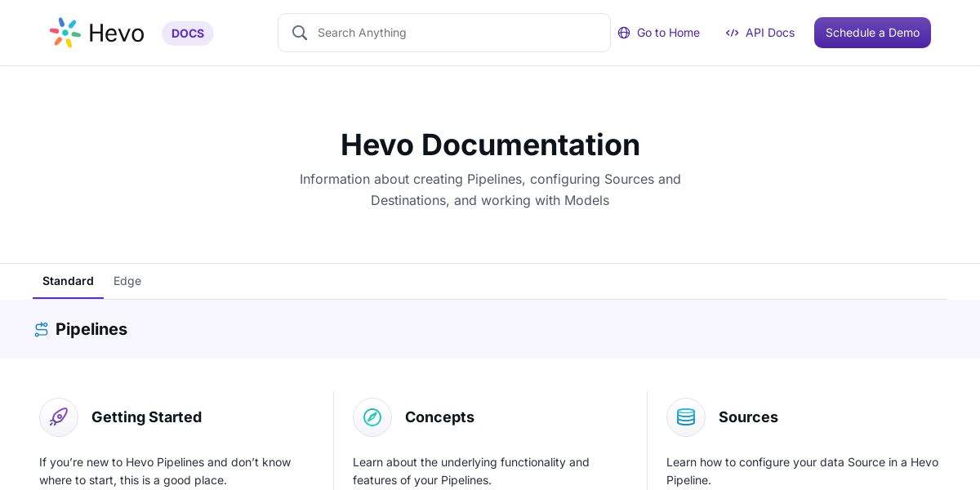
Task: Click the Hevo Documentation page title
Action: pyautogui.click(x=490, y=145)
